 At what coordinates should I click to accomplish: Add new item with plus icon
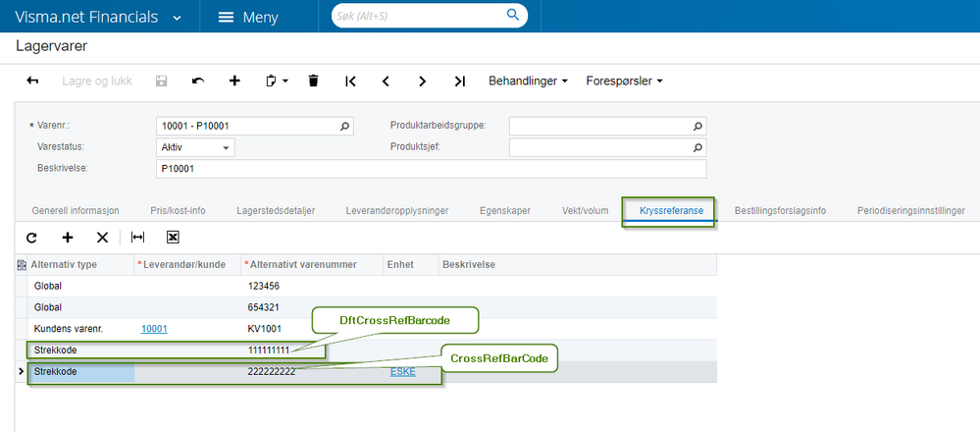point(234,81)
